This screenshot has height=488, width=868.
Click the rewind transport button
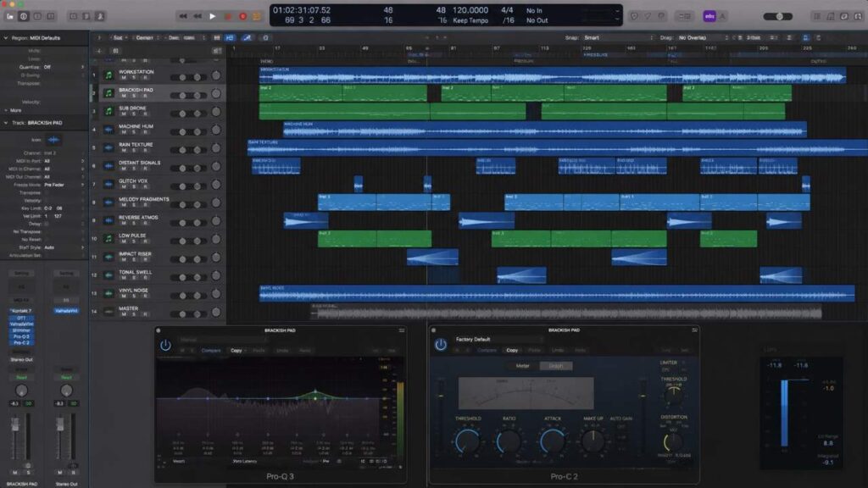[183, 16]
